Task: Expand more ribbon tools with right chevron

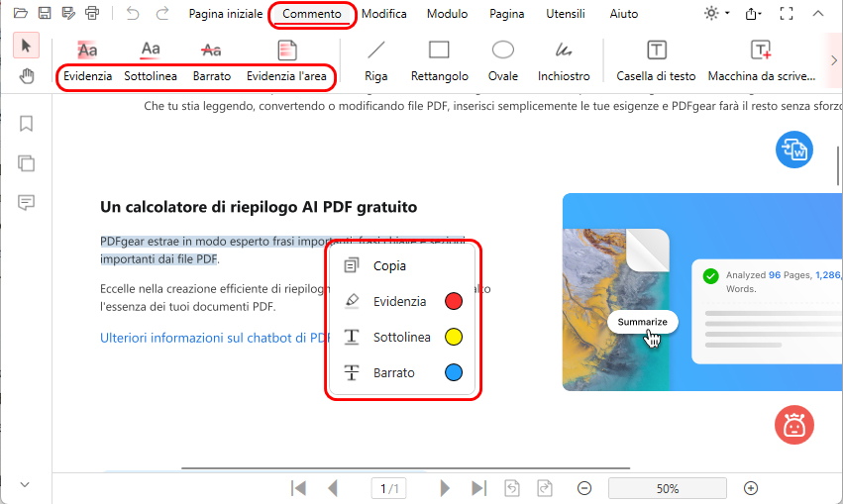Action: pos(834,60)
